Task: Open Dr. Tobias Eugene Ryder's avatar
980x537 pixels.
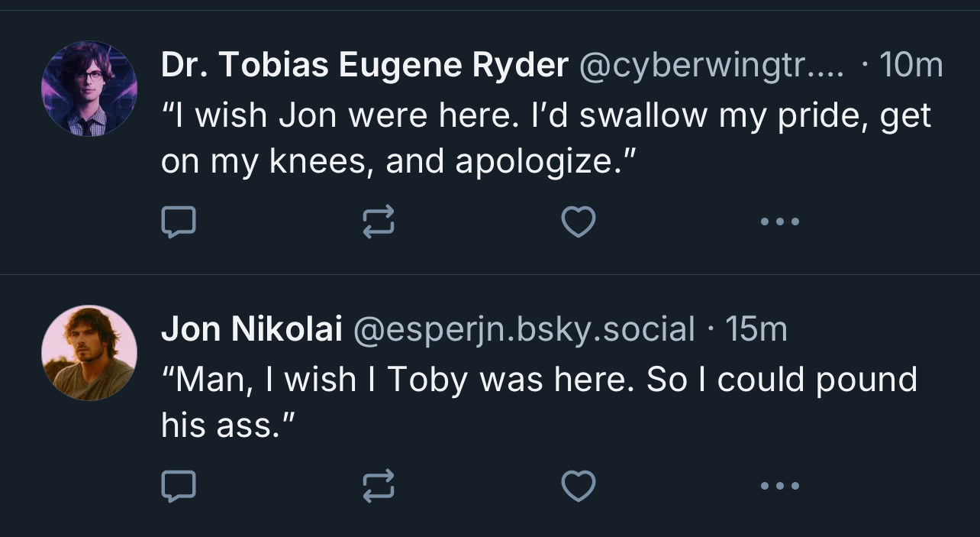Action: pyautogui.click(x=89, y=89)
